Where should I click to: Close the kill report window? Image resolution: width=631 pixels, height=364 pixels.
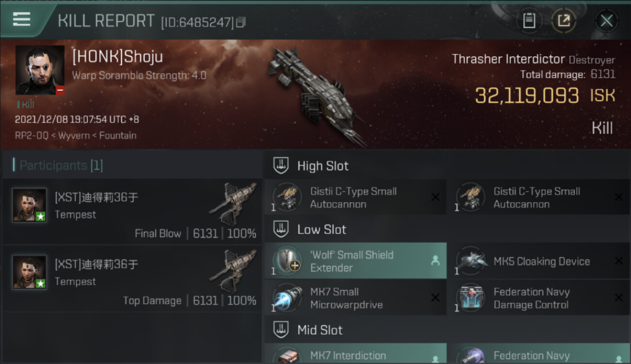click(x=606, y=21)
